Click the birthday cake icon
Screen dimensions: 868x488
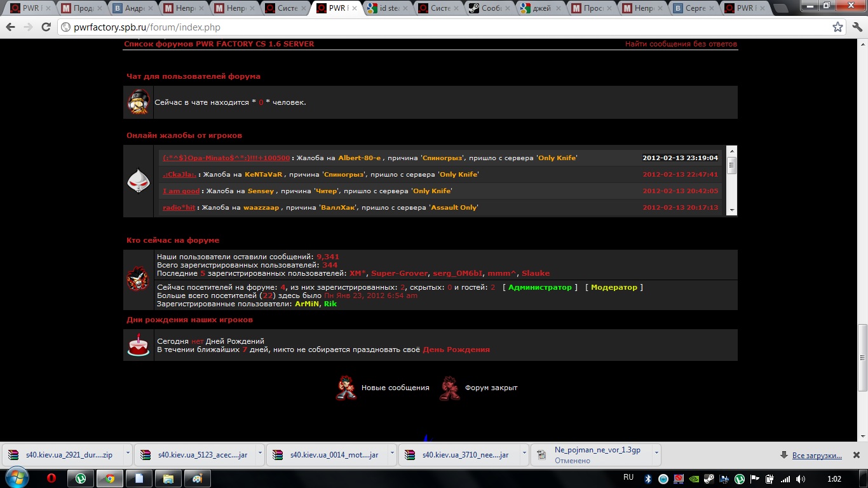139,345
